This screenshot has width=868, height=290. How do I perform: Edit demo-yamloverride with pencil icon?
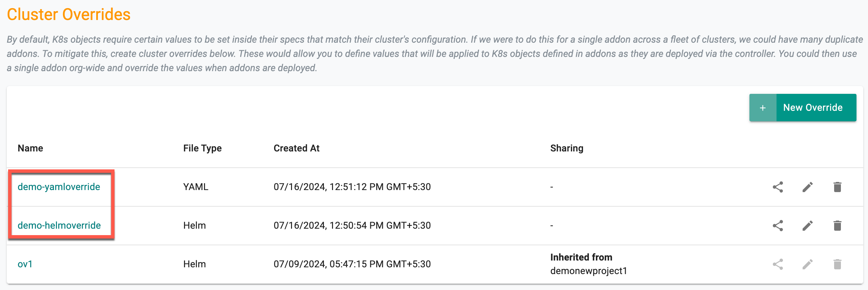pyautogui.click(x=808, y=187)
